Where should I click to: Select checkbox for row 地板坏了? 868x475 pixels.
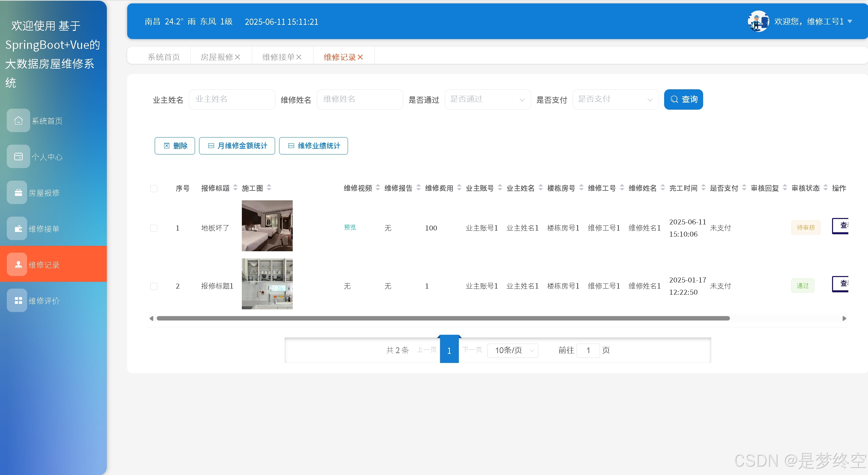click(154, 228)
